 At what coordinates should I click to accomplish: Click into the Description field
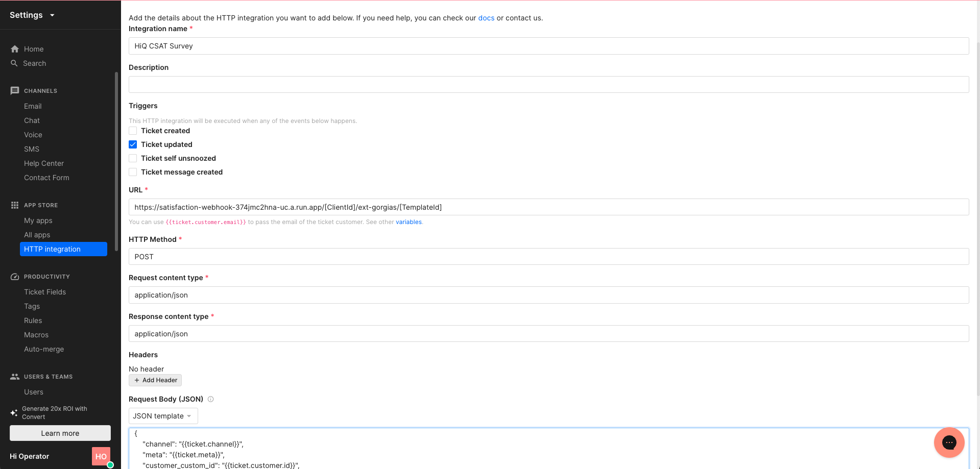pyautogui.click(x=548, y=85)
